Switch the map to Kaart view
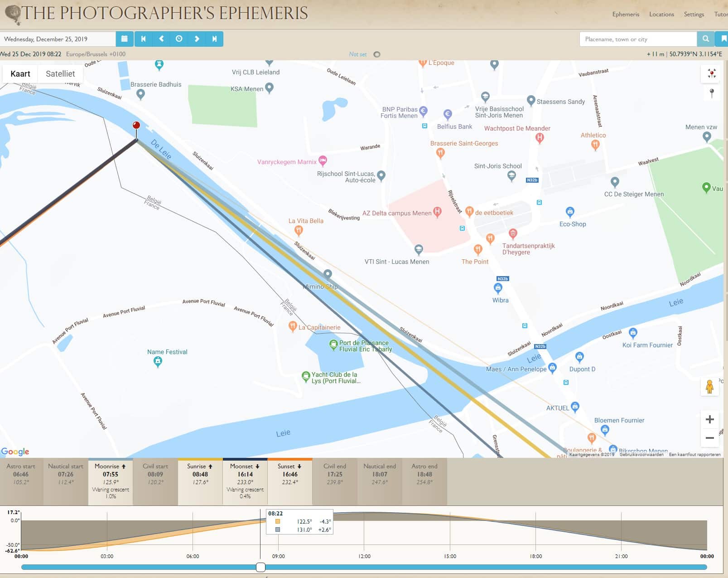728x578 pixels. [20, 73]
